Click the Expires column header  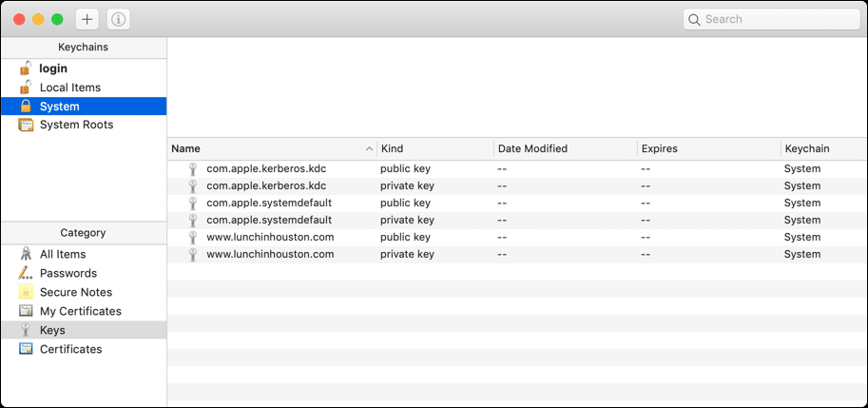tap(659, 149)
